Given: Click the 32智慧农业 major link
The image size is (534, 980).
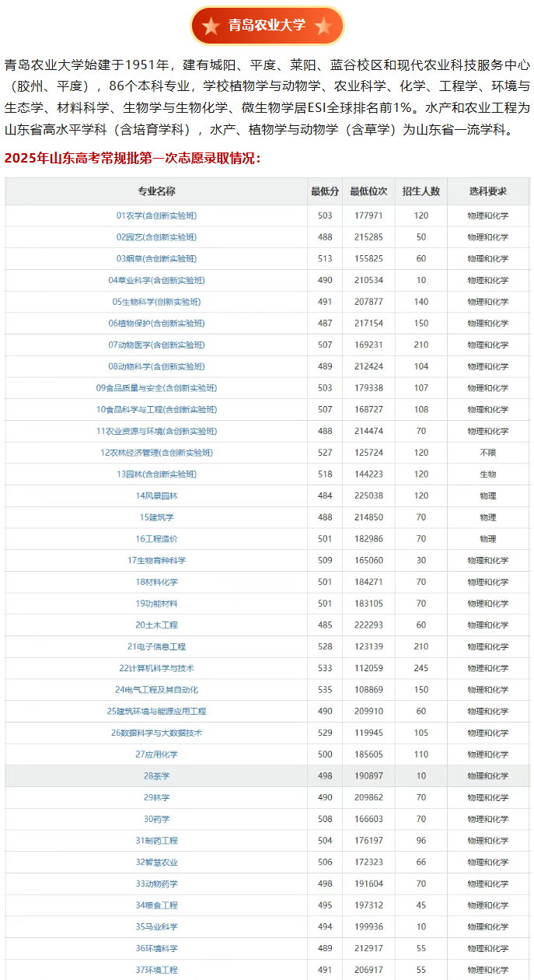Looking at the screenshot, I should click(156, 862).
